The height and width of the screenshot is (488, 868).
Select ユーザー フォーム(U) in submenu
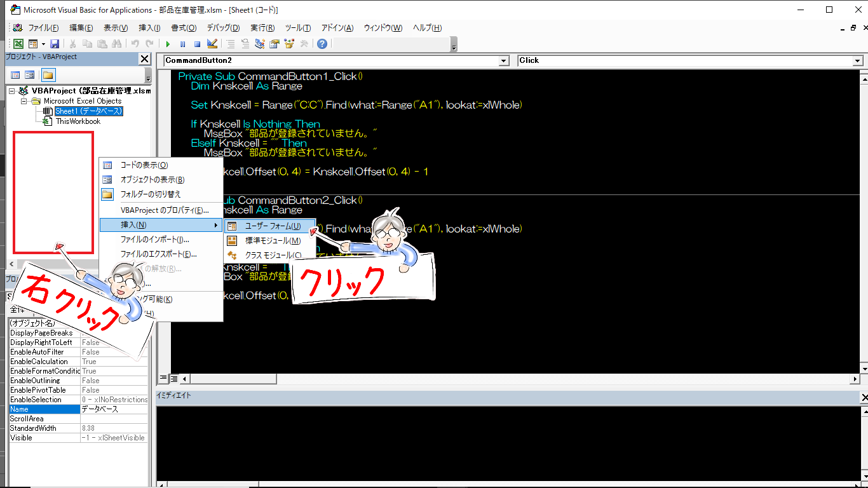click(270, 226)
